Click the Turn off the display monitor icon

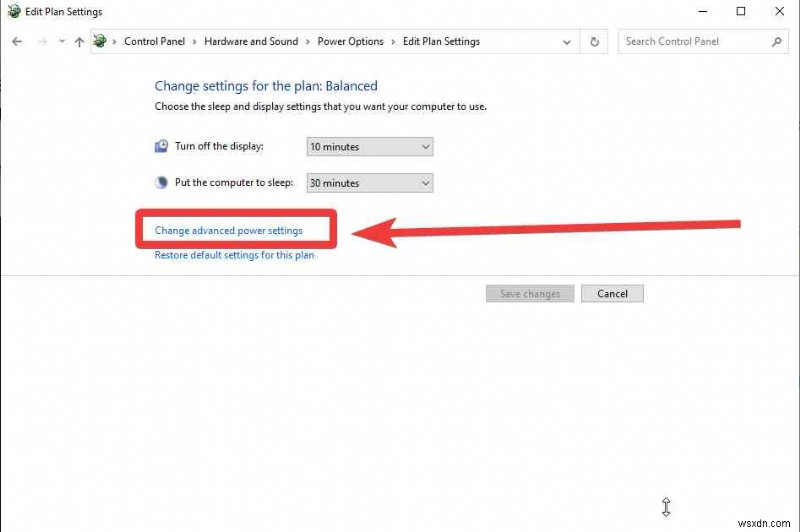pos(161,146)
